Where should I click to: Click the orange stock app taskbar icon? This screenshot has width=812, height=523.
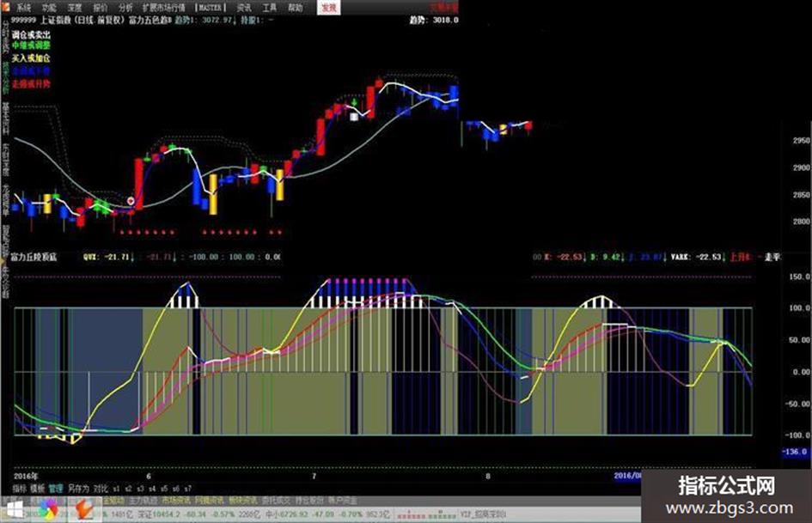pos(84,509)
